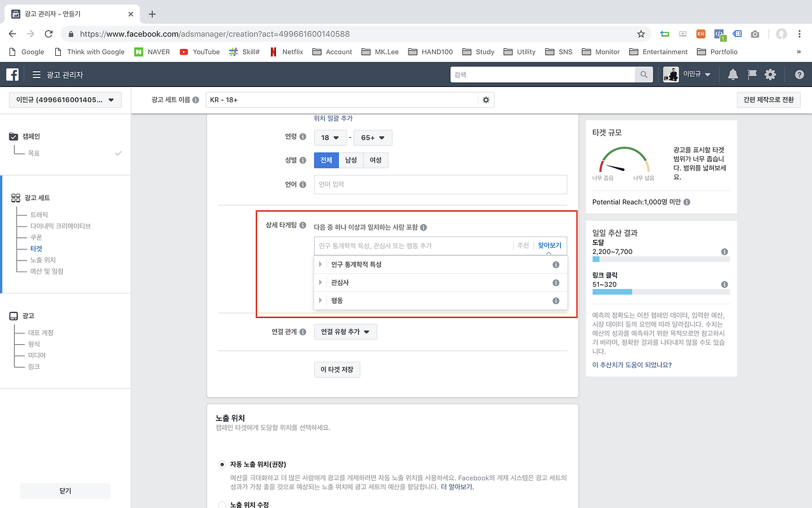Select the 남성 gender option

[x=351, y=160]
